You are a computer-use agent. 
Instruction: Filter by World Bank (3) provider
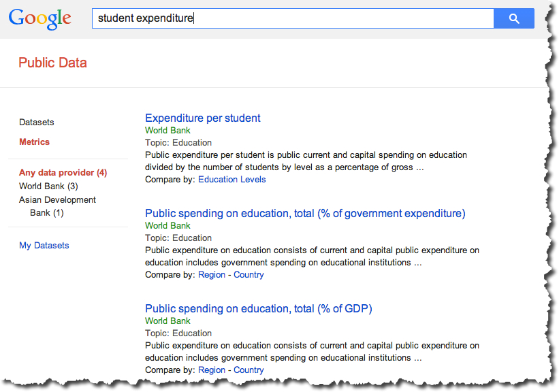point(48,186)
